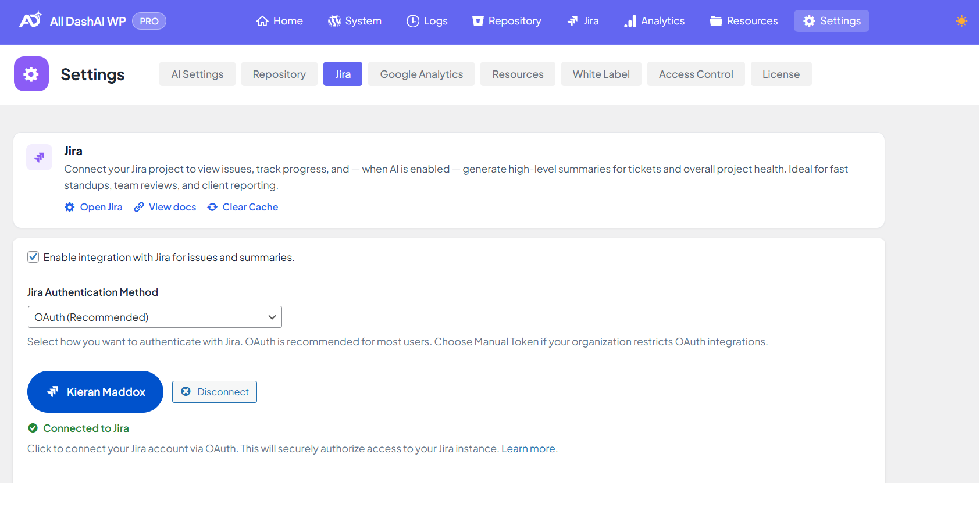
Task: Disable the Jira integration checkbox
Action: 33,257
